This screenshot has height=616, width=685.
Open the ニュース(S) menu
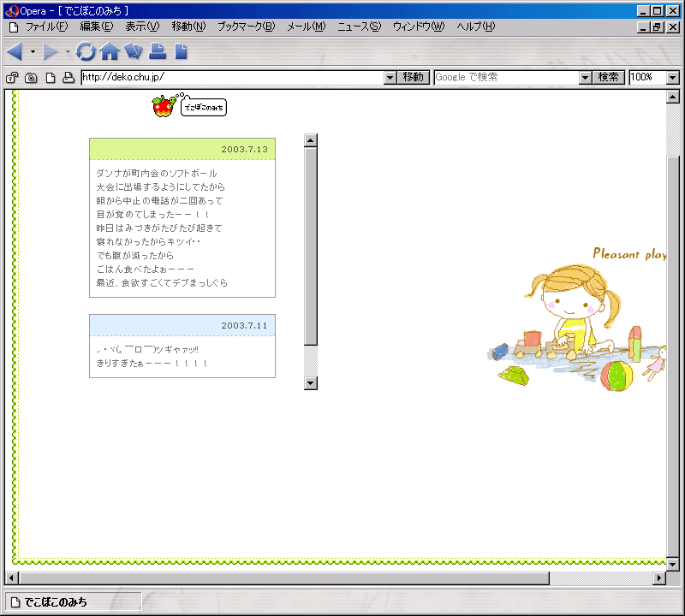tap(360, 27)
